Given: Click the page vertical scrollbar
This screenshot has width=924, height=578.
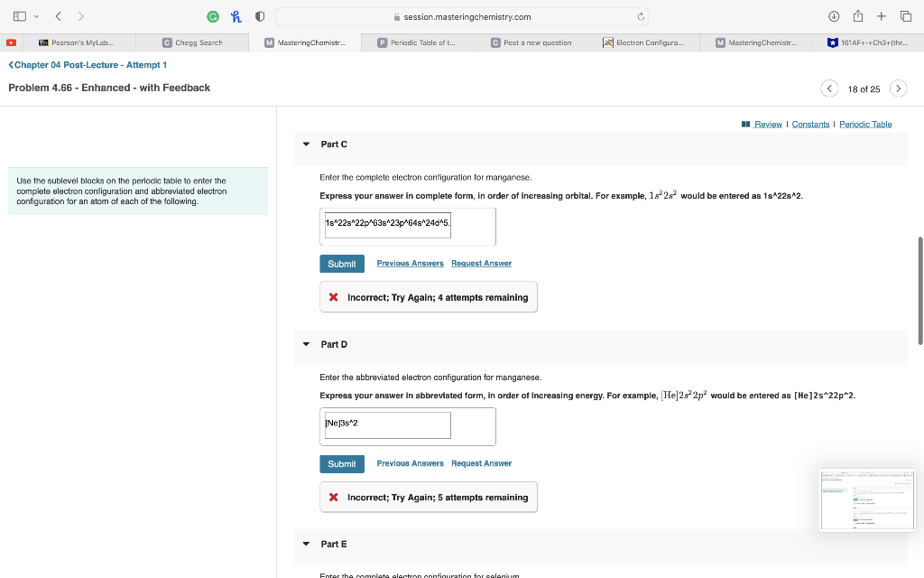Looking at the screenshot, I should coord(920,291).
